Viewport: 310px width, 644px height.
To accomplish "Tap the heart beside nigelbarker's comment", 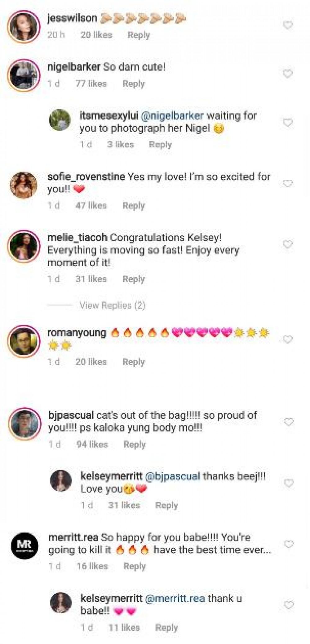I will (x=288, y=74).
